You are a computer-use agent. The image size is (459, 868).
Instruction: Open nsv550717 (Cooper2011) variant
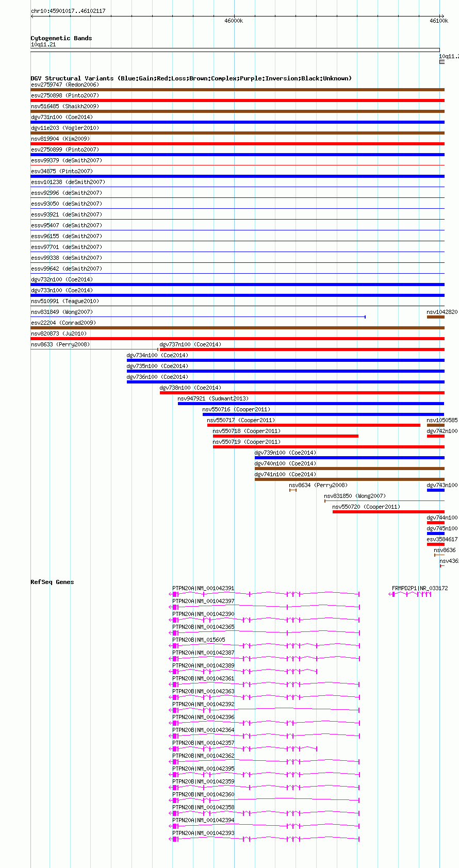coord(241,420)
